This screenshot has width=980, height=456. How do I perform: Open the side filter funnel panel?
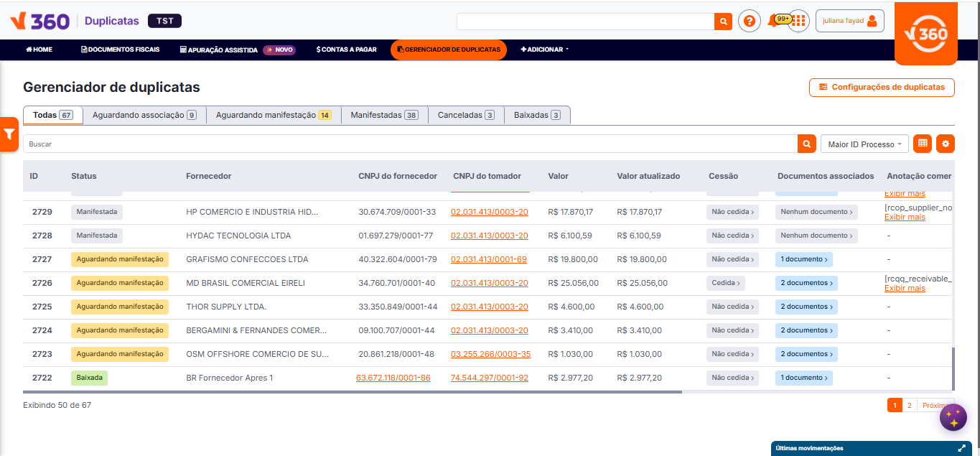click(9, 134)
